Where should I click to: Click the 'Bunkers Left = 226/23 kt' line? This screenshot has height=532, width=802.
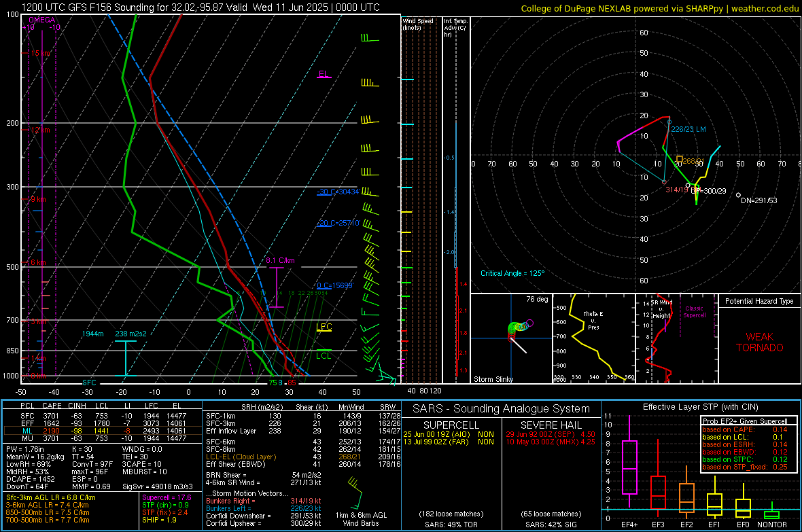264,508
